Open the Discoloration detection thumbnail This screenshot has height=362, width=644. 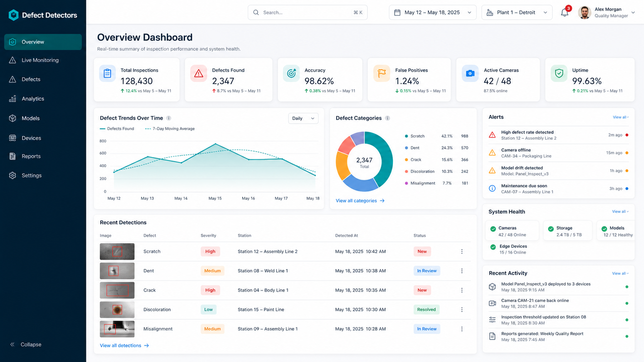click(x=117, y=310)
